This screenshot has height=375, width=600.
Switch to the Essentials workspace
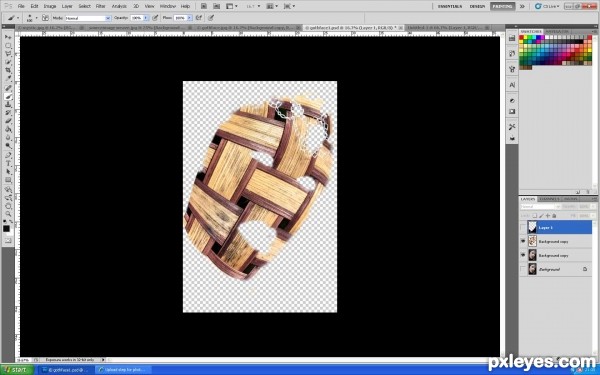pyautogui.click(x=450, y=6)
